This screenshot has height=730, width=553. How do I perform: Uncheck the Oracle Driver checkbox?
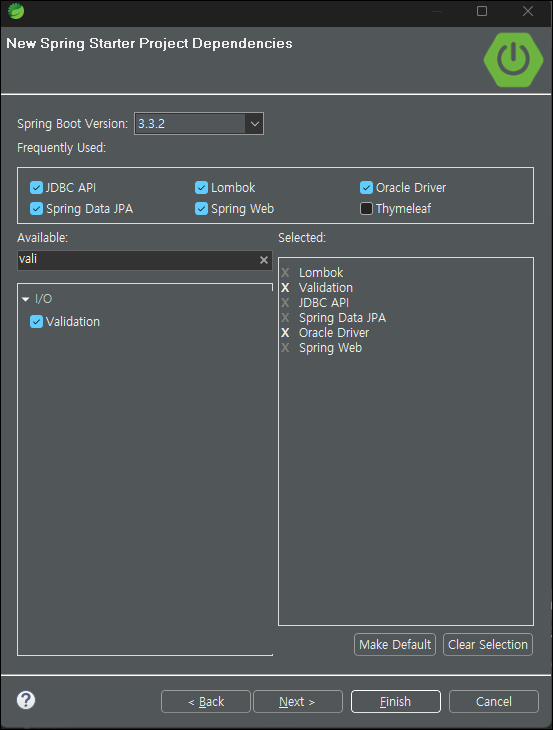366,188
